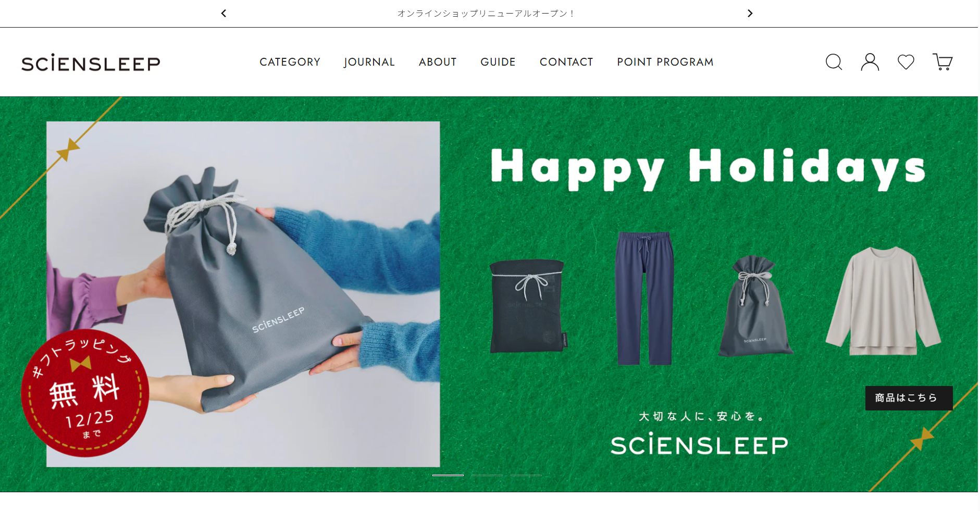This screenshot has height=511, width=980.
Task: Open the wishlist heart icon
Action: point(906,62)
